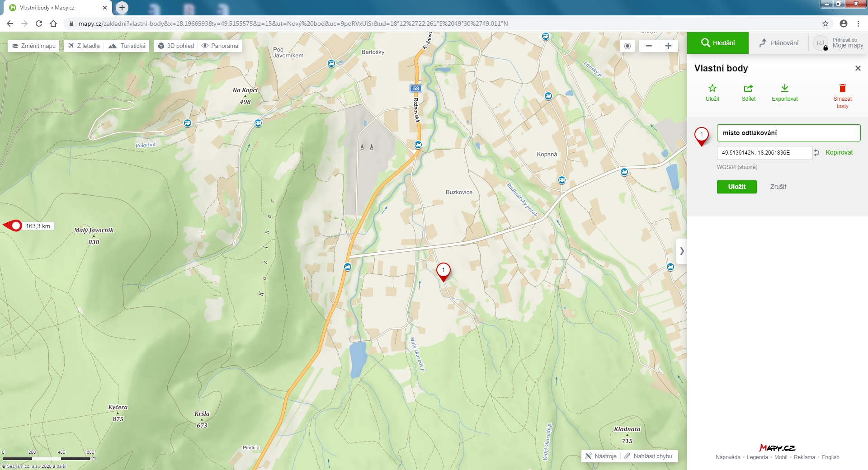This screenshot has height=470, width=868.
Task: Open the Hledání search tab
Action: (718, 43)
